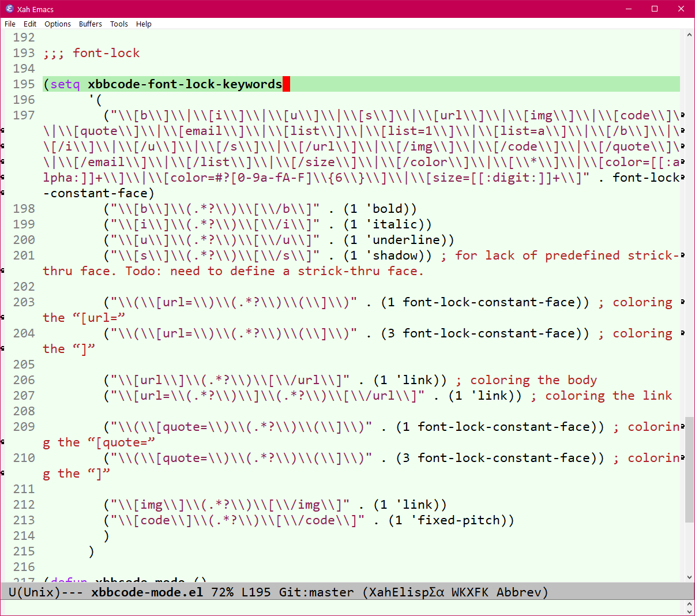Click the Emacs icon in title bar
This screenshot has width=695, height=616.
click(9, 9)
